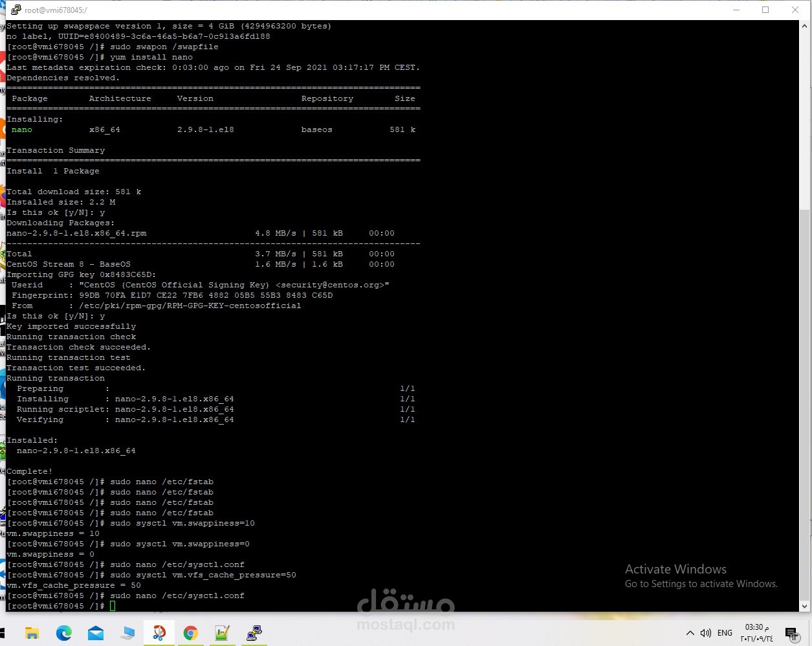Close the PuTTY terminal window

point(795,10)
